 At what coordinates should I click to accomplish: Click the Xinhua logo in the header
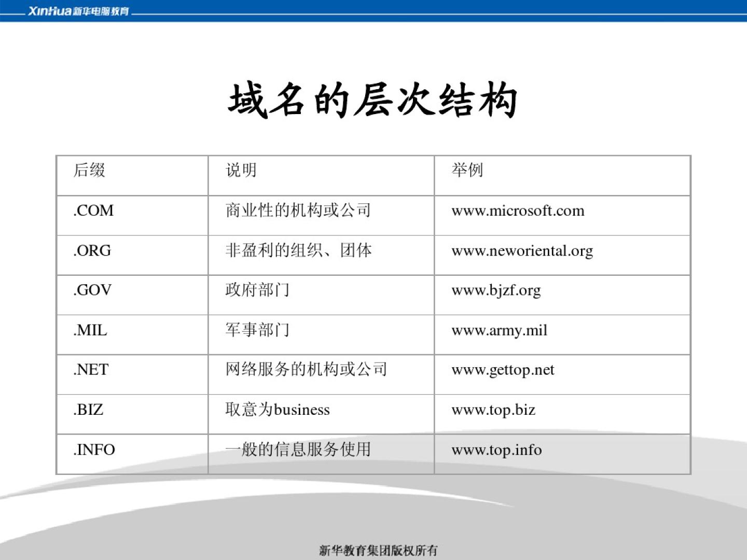78,11
